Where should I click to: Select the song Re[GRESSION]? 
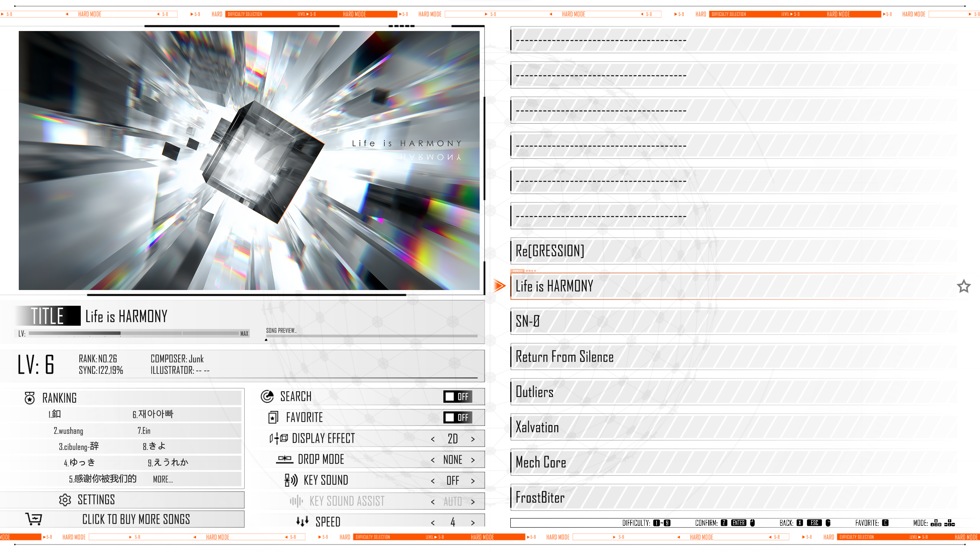click(734, 251)
